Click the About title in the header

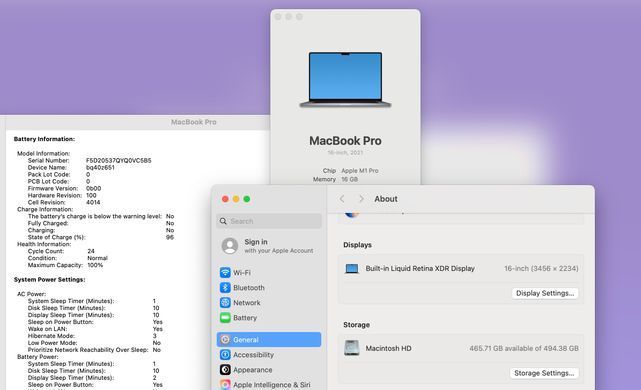[x=386, y=199]
